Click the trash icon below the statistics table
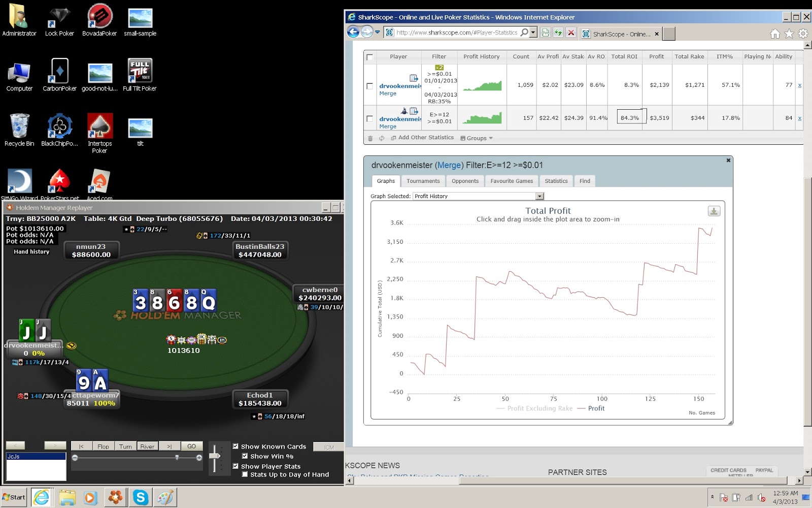Viewport: 812px width, 508px height. point(370,138)
